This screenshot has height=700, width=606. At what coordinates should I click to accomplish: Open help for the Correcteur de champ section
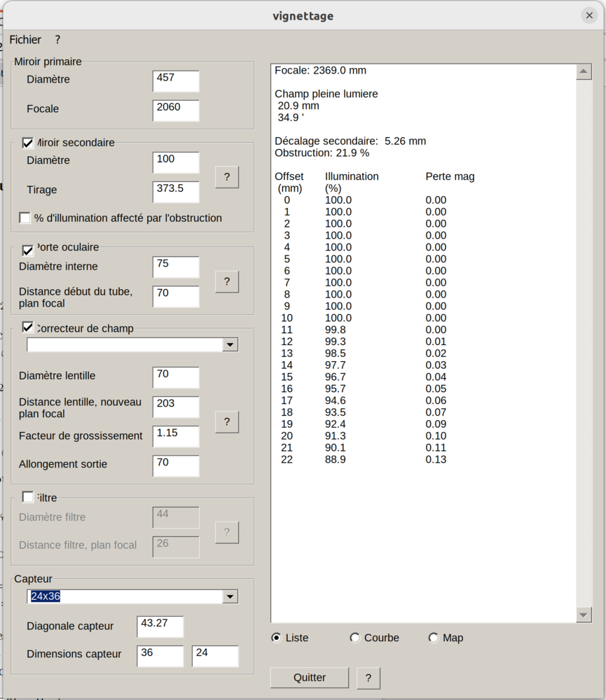tap(226, 421)
